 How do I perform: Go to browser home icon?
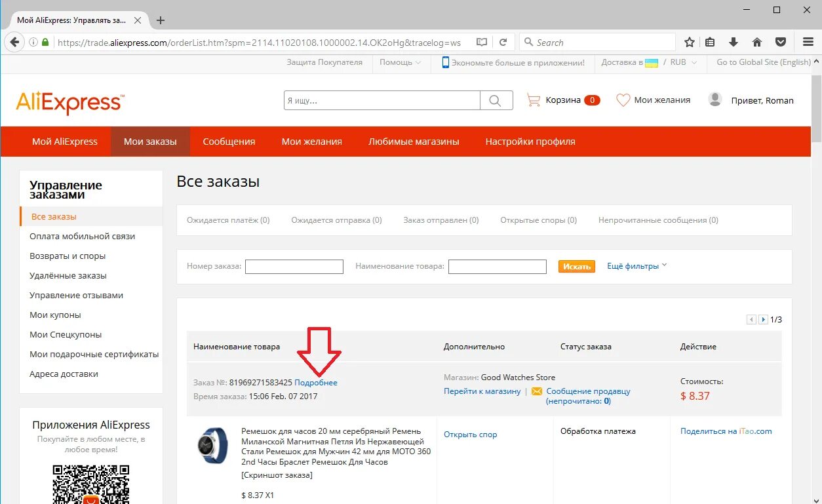[x=757, y=42]
